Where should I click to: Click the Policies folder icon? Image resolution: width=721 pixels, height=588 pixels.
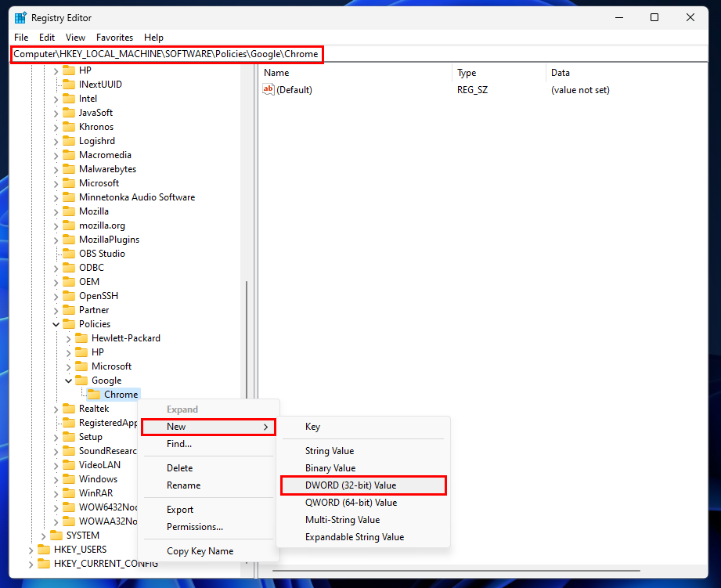coord(69,323)
